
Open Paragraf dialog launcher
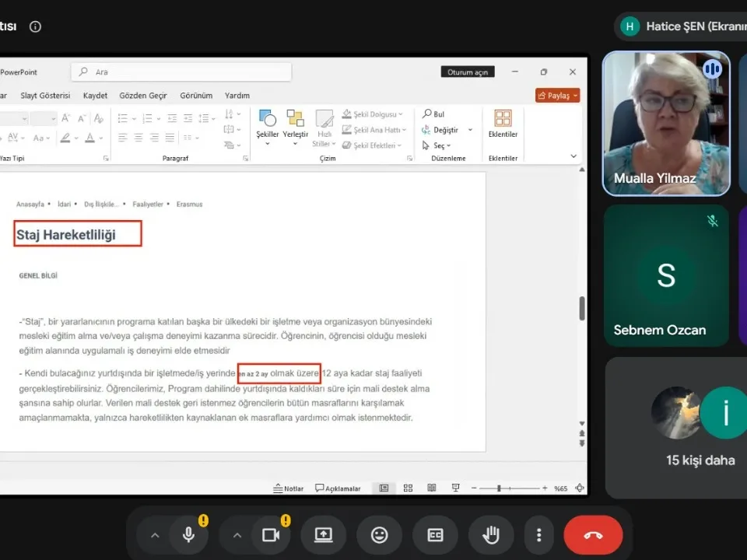245,158
